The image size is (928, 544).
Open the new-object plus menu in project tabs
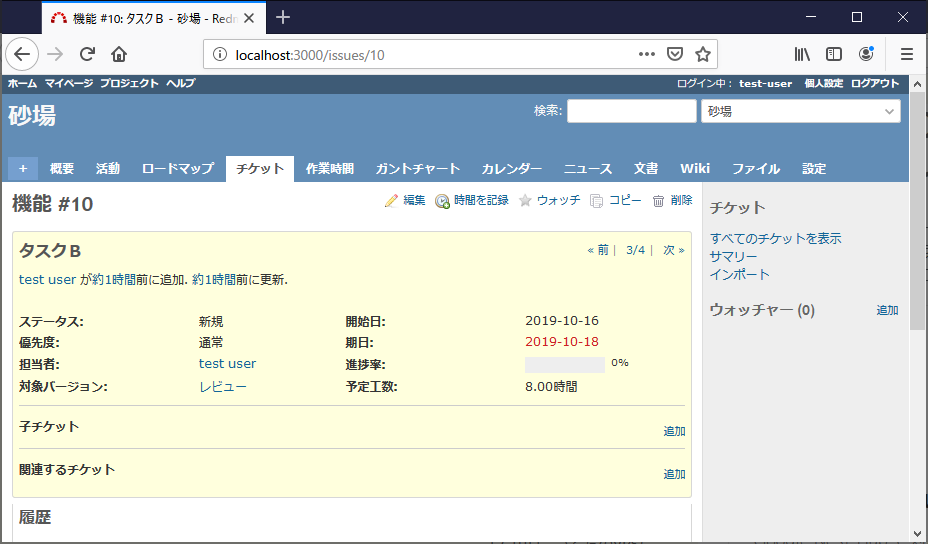coord(23,169)
